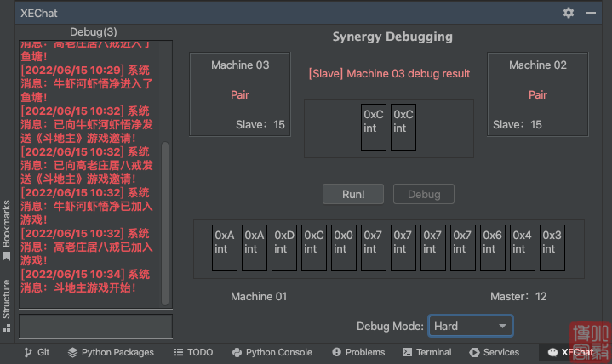612x364 pixels.
Task: Click the chat message input field
Action: (x=95, y=326)
